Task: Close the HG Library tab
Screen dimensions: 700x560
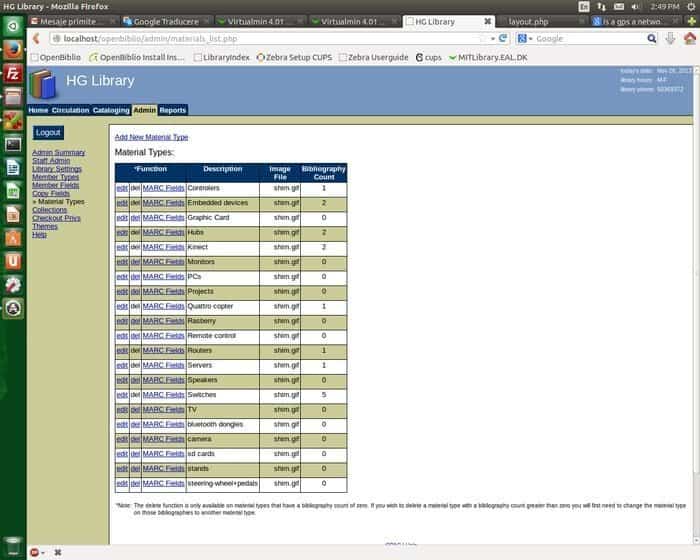Action: point(488,21)
